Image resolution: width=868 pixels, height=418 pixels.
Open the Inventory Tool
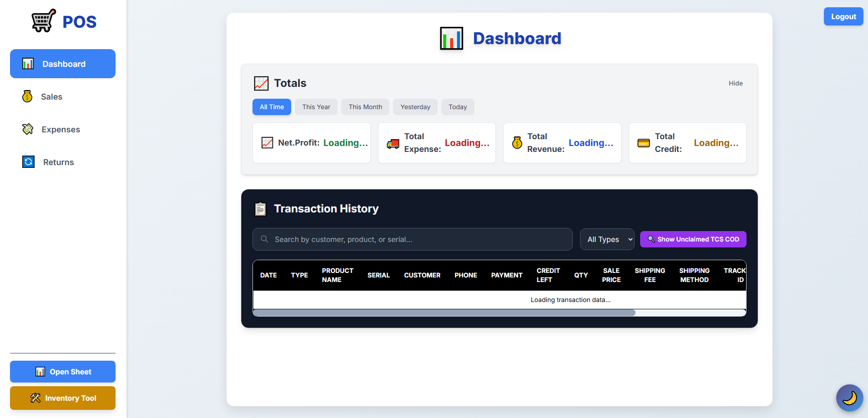tap(62, 398)
